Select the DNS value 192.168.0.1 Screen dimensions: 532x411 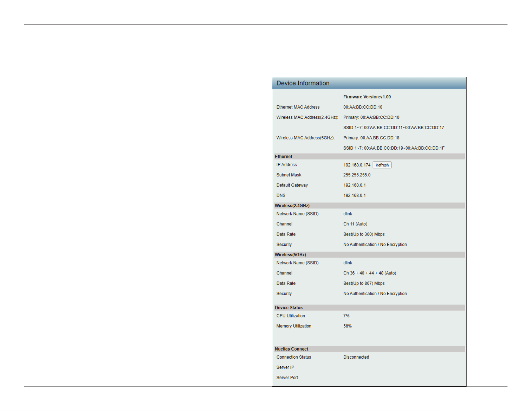[354, 195]
